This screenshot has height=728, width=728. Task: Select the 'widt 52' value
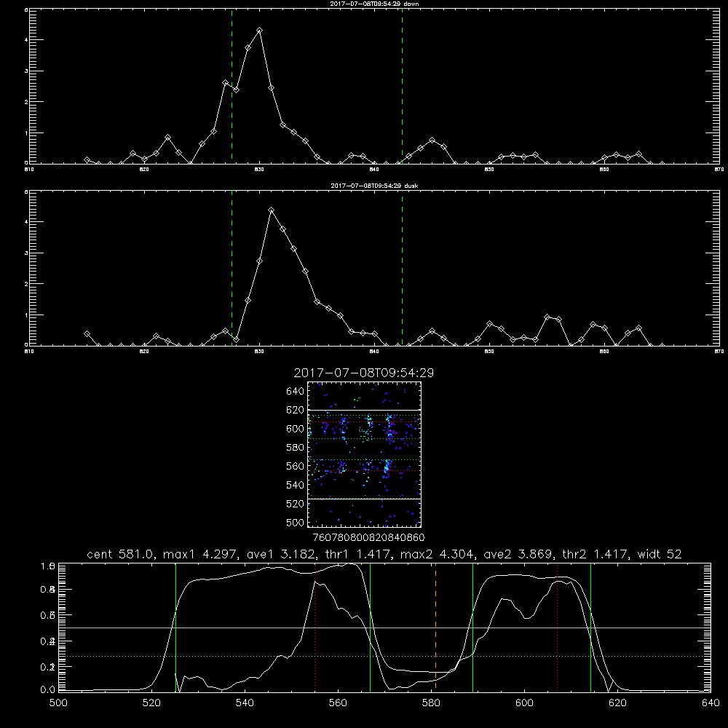tap(660, 554)
